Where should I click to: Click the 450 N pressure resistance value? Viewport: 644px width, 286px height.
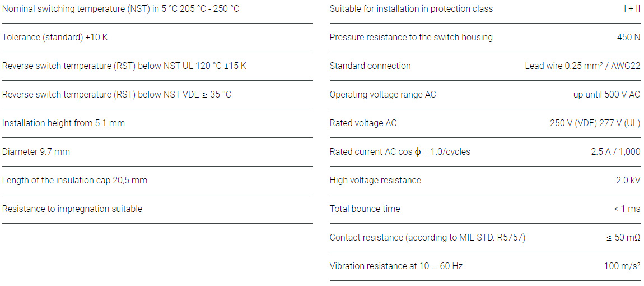628,38
